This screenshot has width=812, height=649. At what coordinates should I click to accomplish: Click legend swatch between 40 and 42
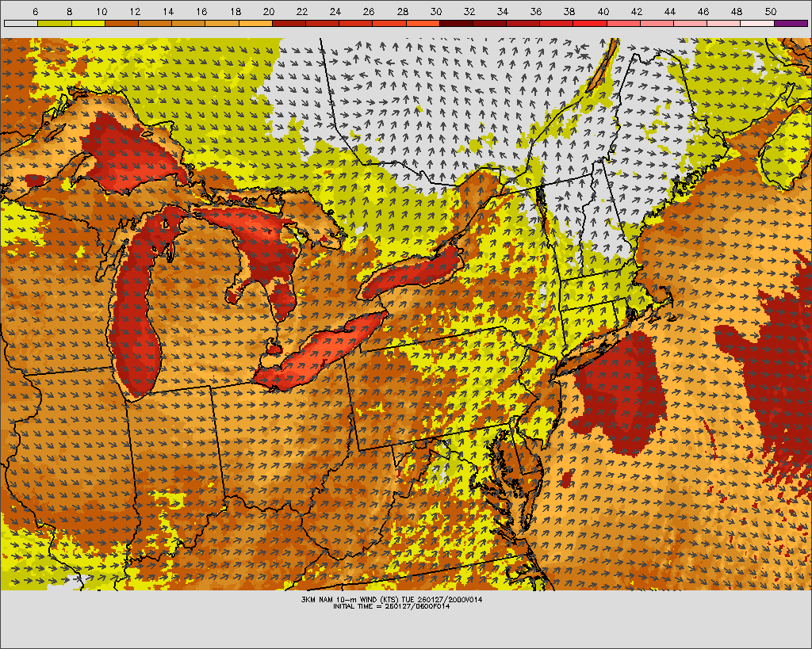[x=623, y=23]
